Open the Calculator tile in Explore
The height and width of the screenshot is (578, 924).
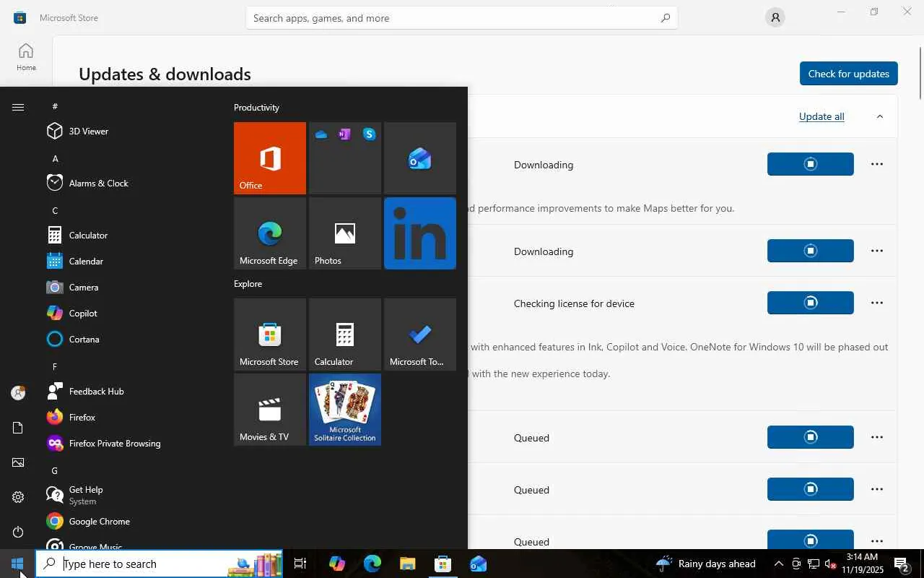coord(345,335)
